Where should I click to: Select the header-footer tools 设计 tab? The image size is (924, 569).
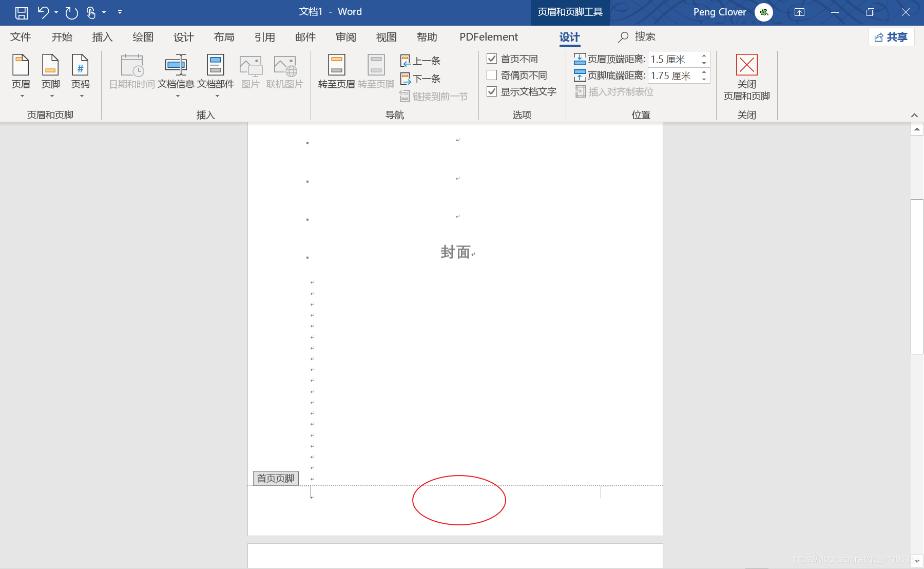569,37
